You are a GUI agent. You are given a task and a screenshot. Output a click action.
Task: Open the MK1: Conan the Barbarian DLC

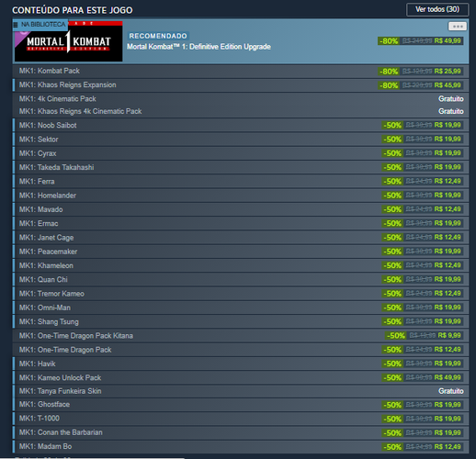click(x=241, y=432)
